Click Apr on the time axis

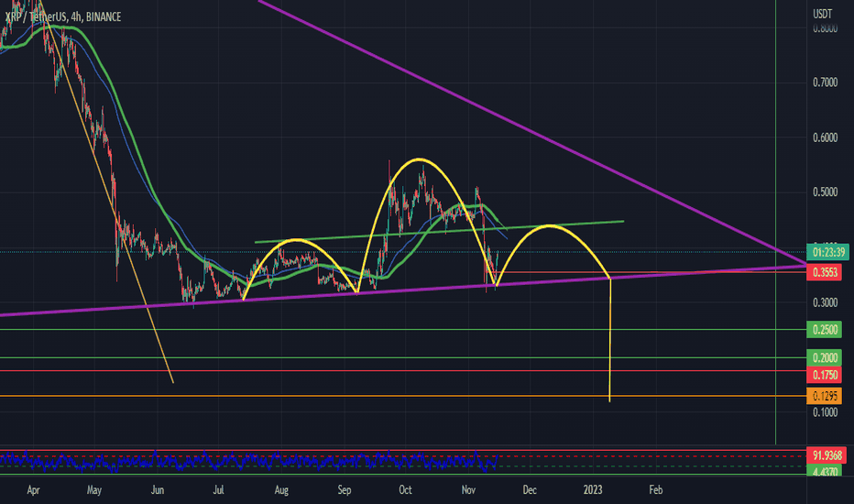33,490
